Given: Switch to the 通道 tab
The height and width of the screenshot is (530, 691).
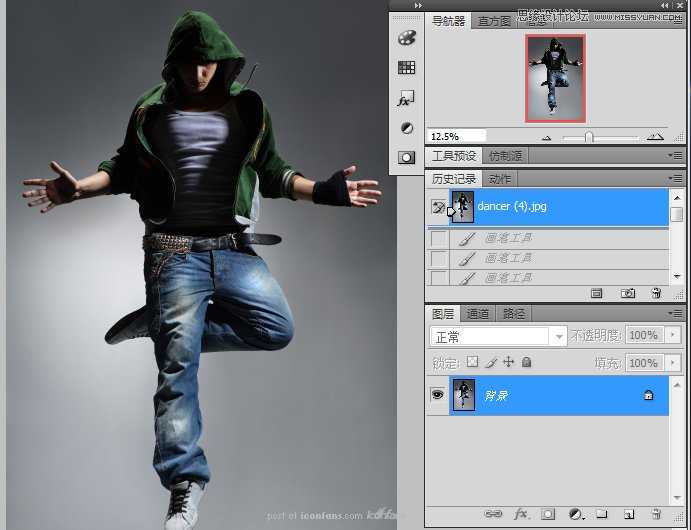Looking at the screenshot, I should (x=478, y=313).
